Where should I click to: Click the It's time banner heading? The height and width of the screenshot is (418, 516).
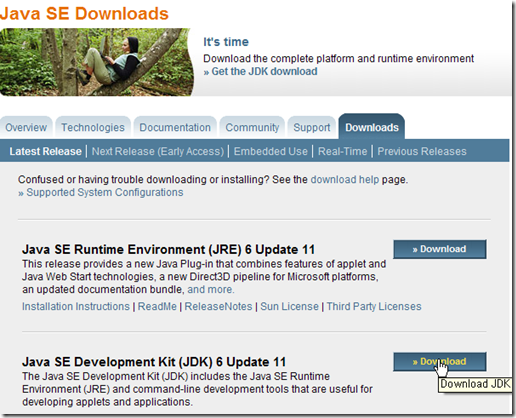coord(226,42)
